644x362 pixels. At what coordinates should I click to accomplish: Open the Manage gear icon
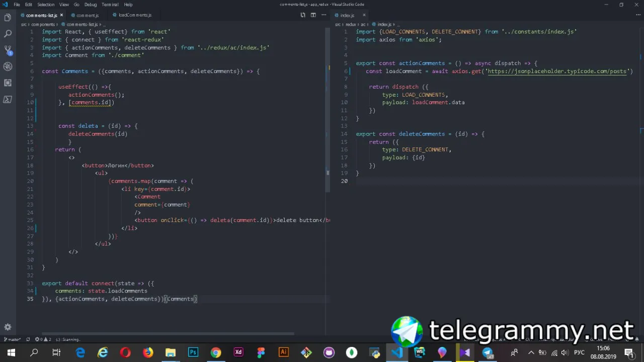(8, 327)
